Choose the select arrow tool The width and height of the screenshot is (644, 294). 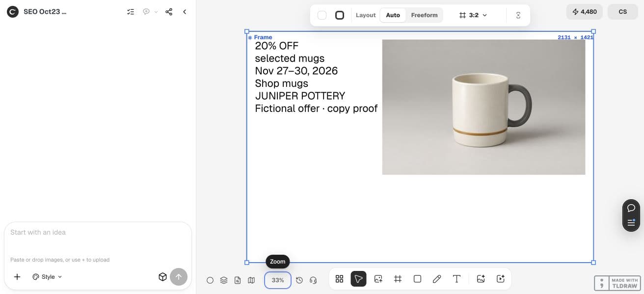(x=358, y=279)
